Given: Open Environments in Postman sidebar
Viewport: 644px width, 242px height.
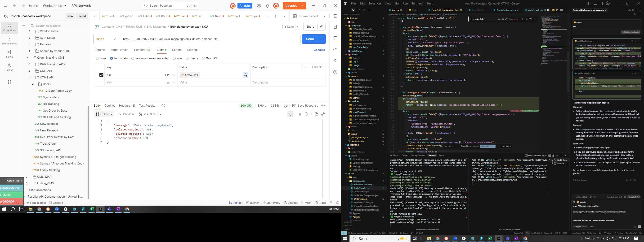Looking at the screenshot, I should [x=9, y=41].
